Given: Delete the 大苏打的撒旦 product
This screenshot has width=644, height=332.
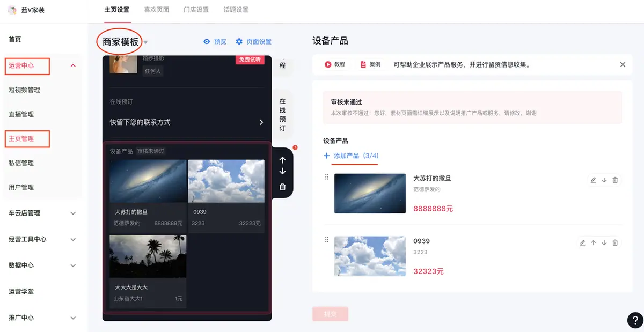Looking at the screenshot, I should [616, 180].
